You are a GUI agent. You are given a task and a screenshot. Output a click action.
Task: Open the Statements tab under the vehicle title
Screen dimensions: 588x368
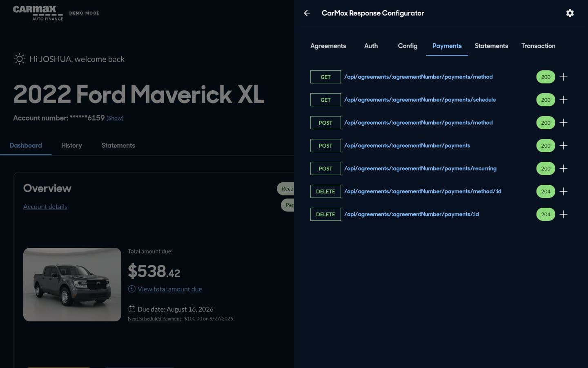coord(118,146)
